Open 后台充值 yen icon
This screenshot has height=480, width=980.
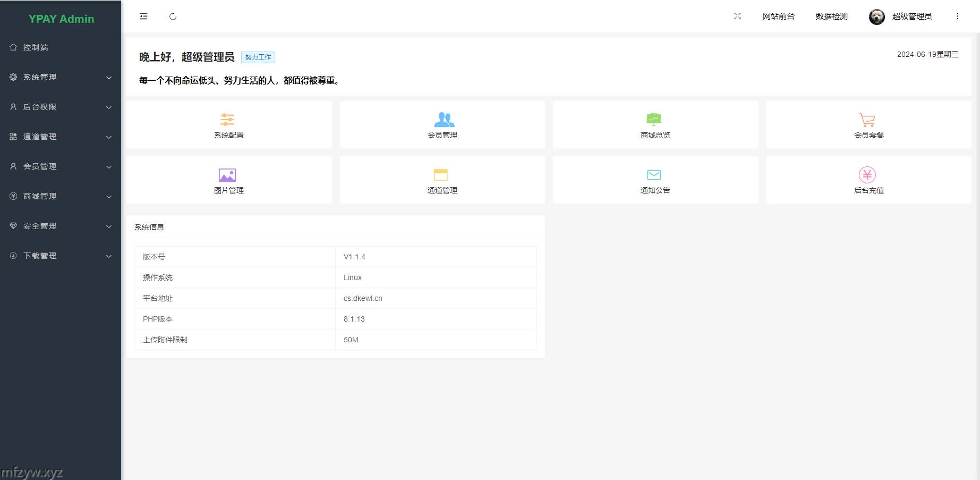click(867, 175)
